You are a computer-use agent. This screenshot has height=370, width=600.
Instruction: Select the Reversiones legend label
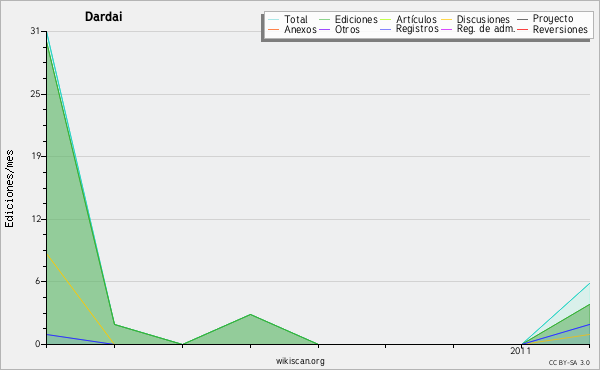560,29
